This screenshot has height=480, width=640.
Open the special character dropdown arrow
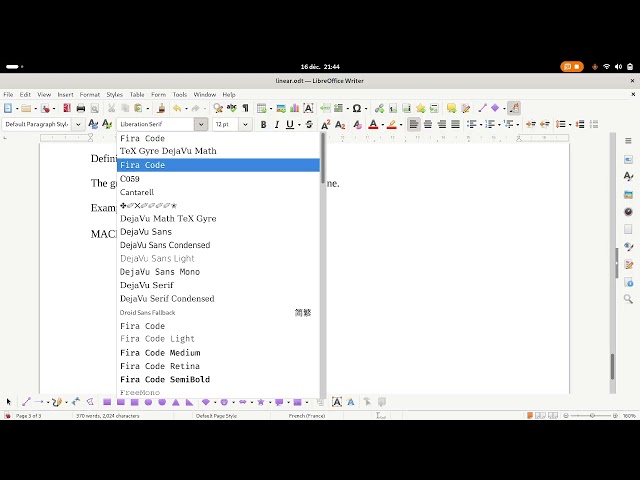[366, 109]
